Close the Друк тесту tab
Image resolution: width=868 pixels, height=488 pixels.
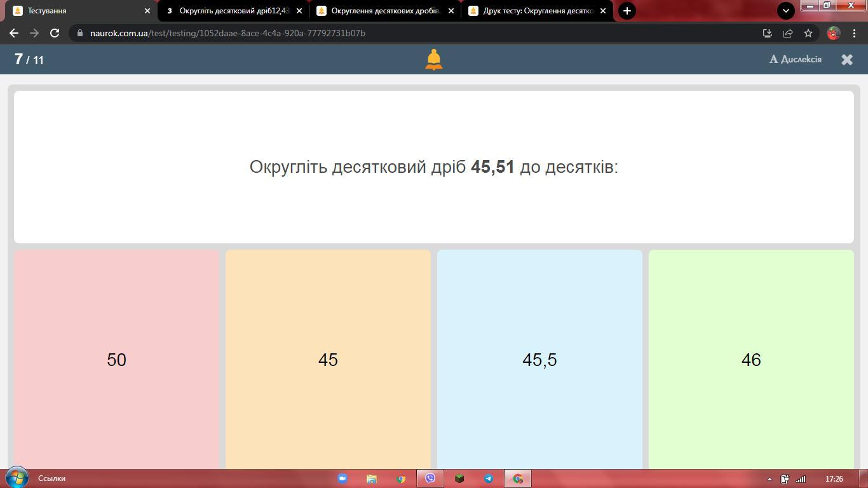[x=603, y=11]
